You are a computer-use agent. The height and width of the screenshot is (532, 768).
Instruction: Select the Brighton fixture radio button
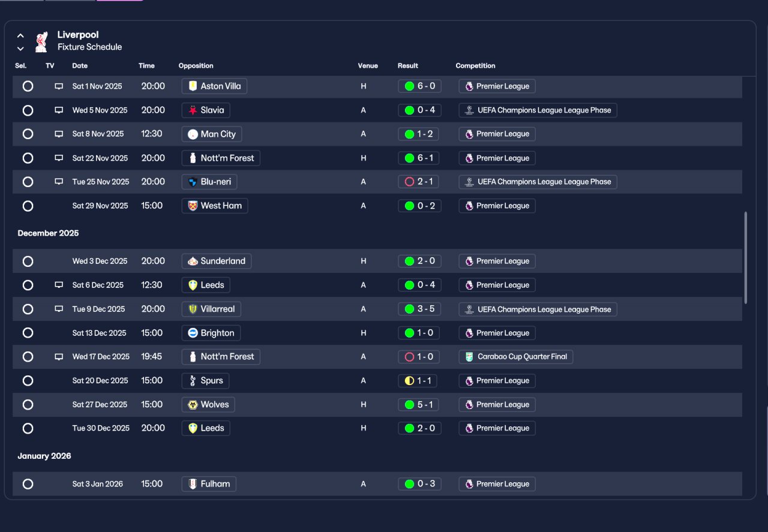[x=28, y=333]
